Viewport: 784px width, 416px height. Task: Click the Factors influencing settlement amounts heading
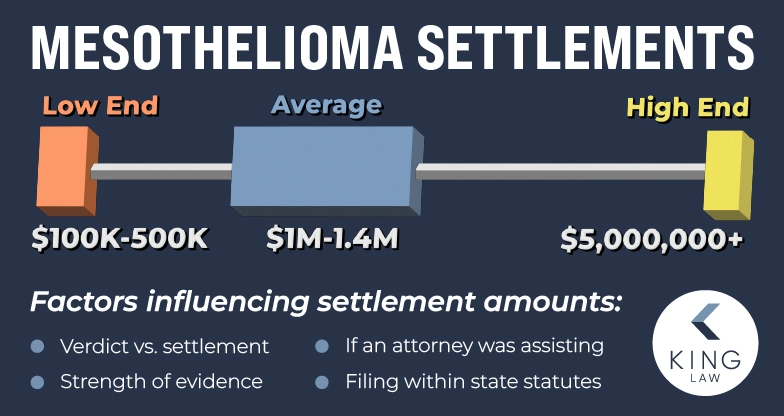(327, 302)
